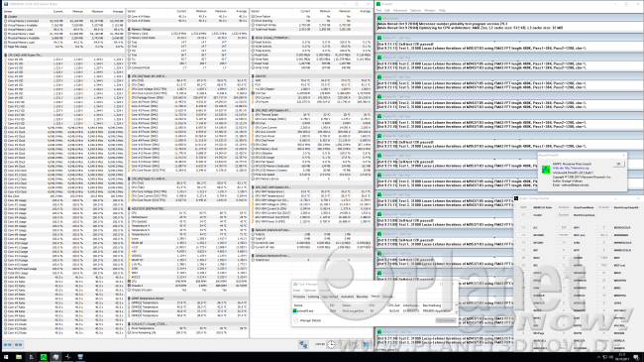Open the Advanced menu in Prime95

click(x=400, y=10)
